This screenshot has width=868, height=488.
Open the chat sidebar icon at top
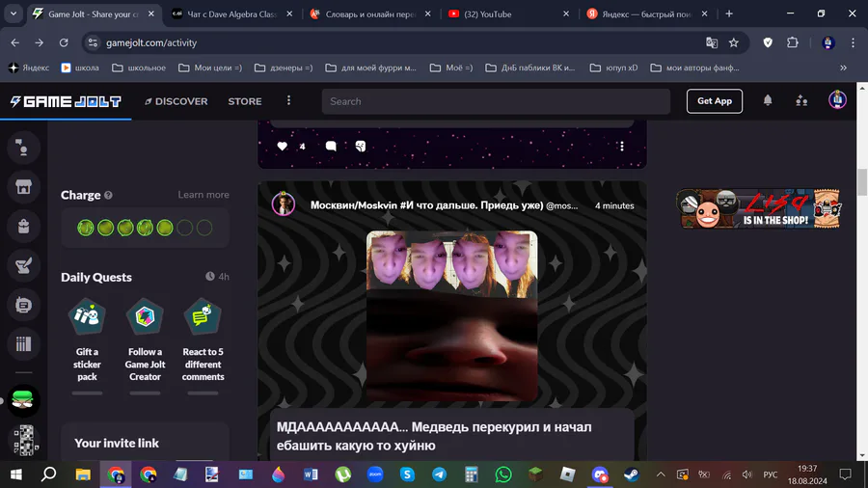pos(23,148)
